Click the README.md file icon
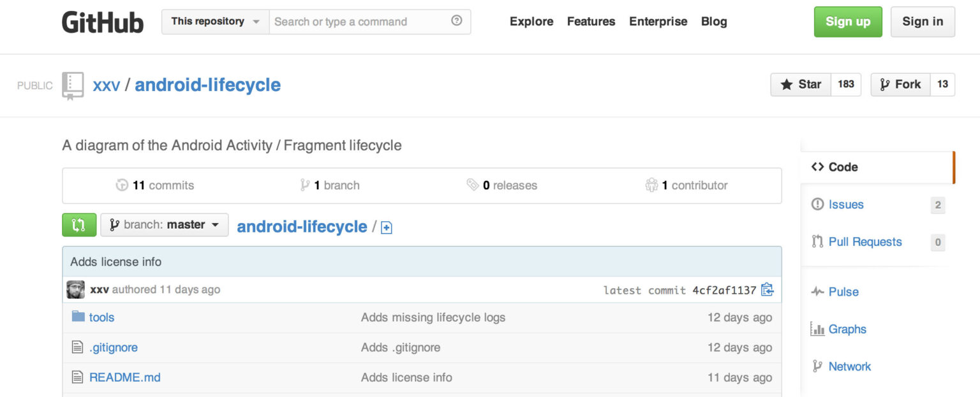Screen dimensions: 980x397 point(78,377)
